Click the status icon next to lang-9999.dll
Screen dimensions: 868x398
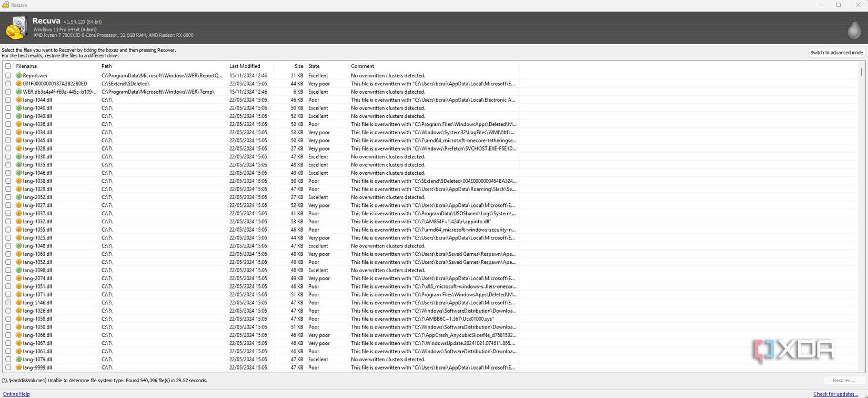tap(19, 367)
